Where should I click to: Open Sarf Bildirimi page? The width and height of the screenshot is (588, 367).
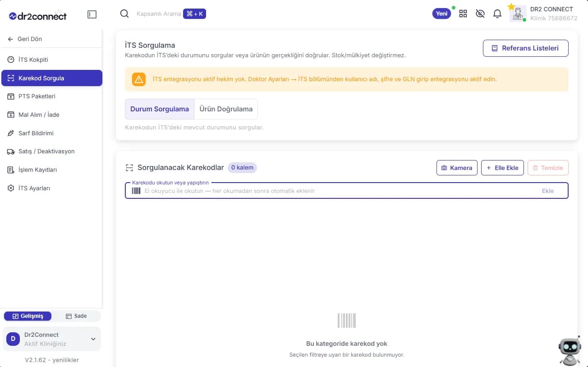click(52, 133)
